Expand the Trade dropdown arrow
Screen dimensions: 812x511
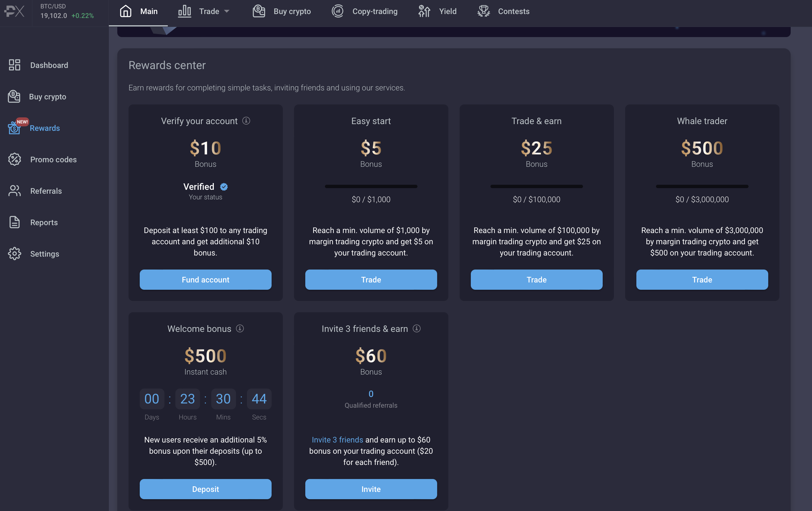click(227, 11)
